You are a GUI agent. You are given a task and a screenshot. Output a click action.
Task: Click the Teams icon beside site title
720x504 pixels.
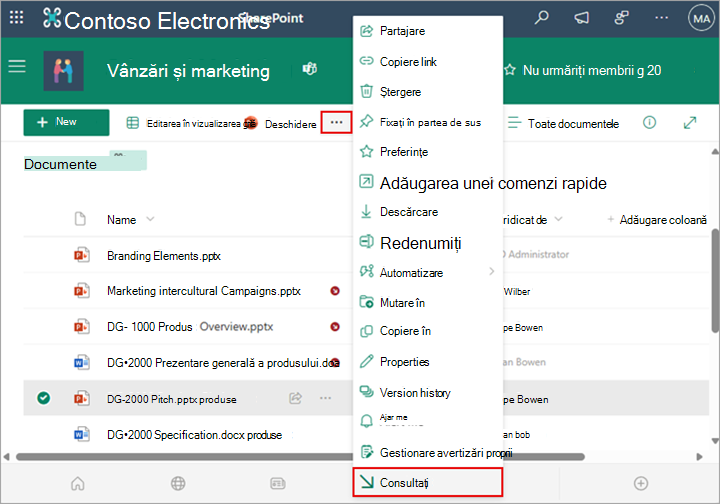pyautogui.click(x=309, y=69)
